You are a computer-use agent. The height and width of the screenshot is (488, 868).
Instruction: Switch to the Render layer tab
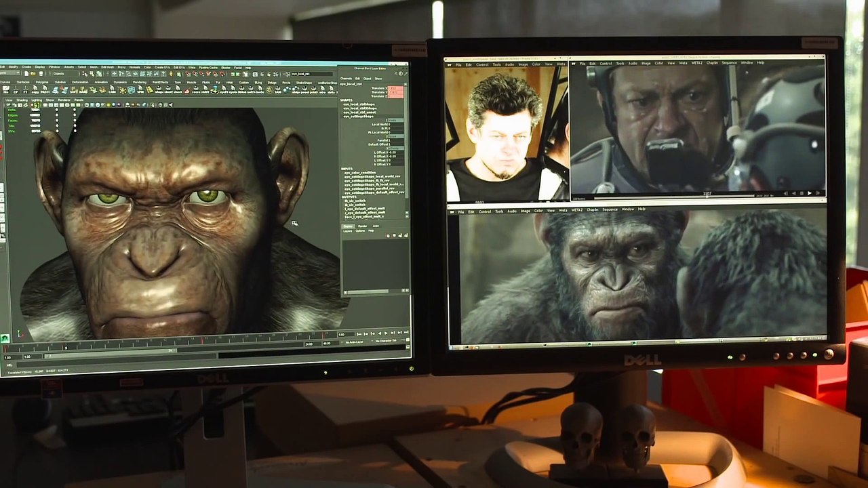(x=362, y=226)
